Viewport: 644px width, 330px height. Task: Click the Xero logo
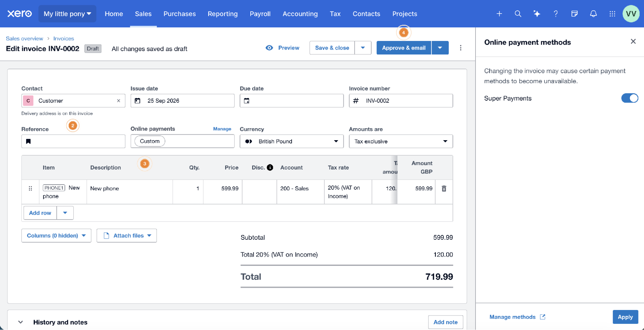click(19, 14)
